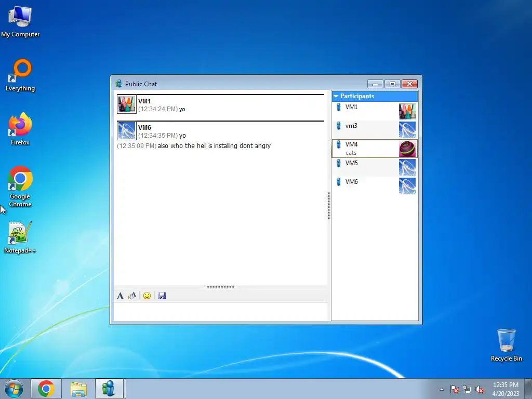532x399 pixels.
Task: Click the Participants header label
Action: pyautogui.click(x=357, y=96)
